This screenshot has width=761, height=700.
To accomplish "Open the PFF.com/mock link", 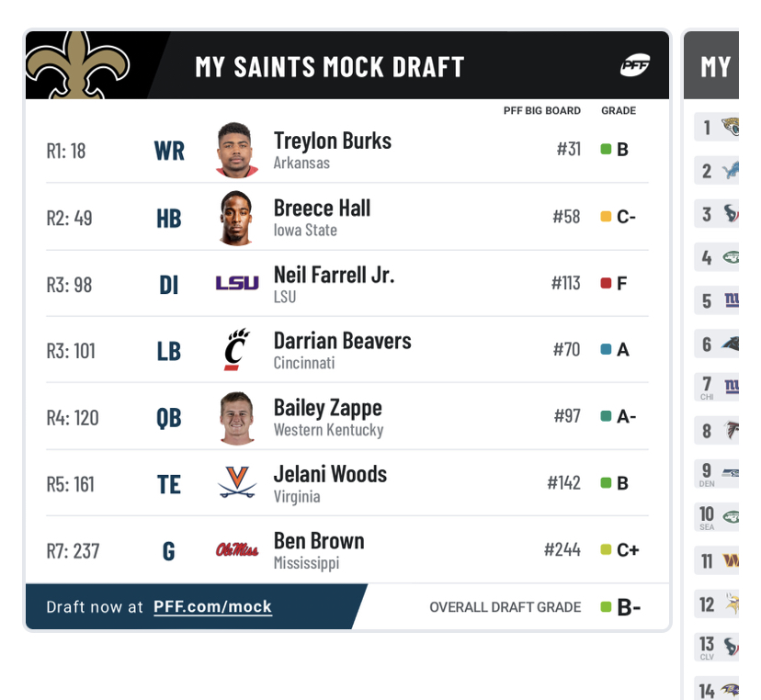I will 212,607.
